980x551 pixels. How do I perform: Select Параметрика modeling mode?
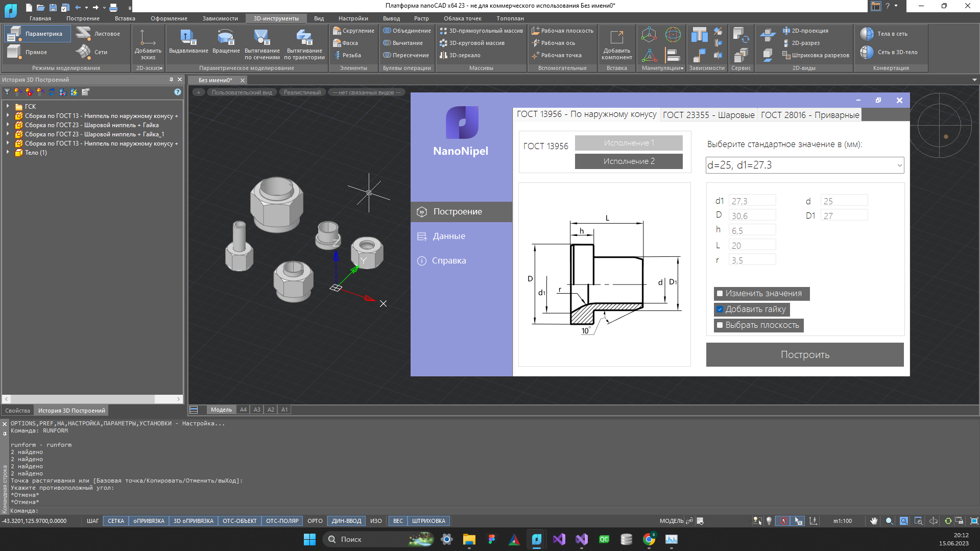tap(37, 34)
